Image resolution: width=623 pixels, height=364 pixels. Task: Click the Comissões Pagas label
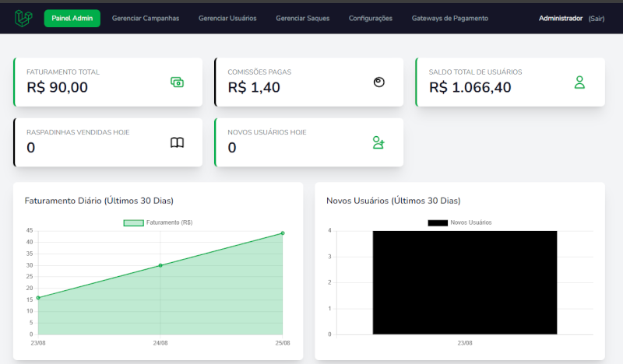(x=259, y=72)
